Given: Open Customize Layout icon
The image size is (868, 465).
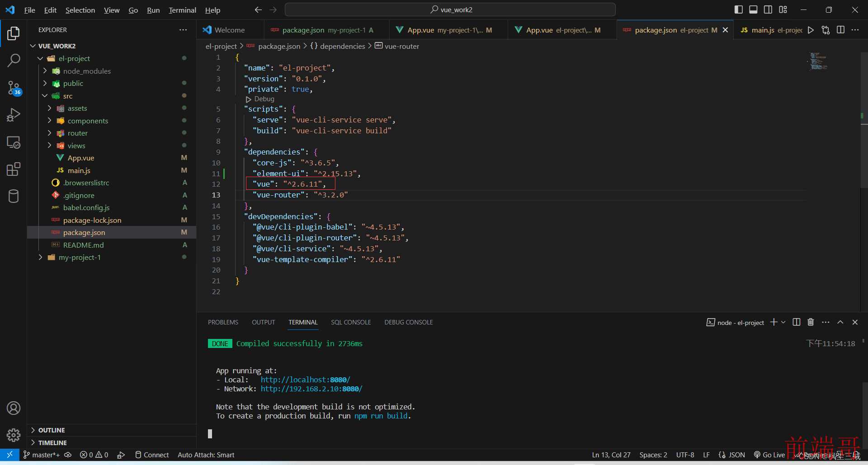Looking at the screenshot, I should (783, 9).
